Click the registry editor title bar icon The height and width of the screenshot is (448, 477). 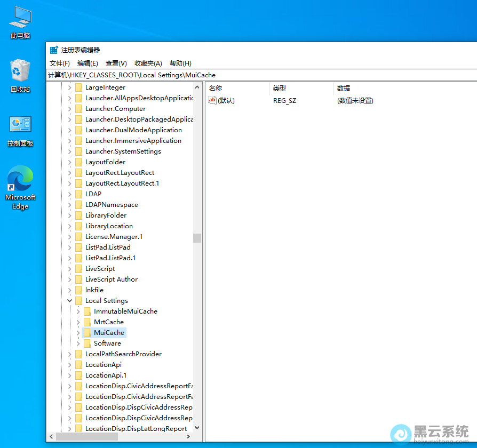[54, 50]
